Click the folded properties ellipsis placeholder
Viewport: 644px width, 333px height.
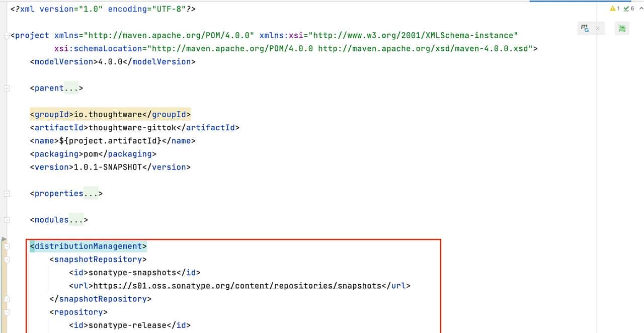(x=91, y=193)
